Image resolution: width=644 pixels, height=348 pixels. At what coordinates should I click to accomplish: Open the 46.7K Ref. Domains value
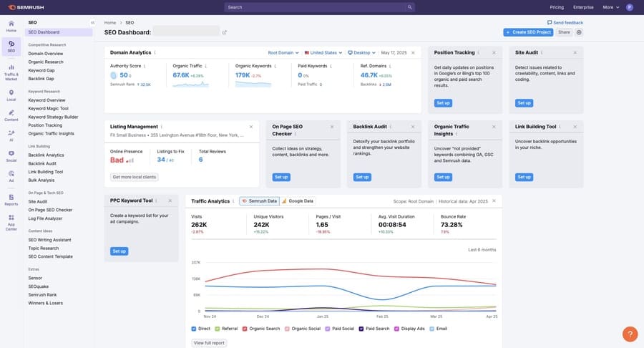pos(369,75)
